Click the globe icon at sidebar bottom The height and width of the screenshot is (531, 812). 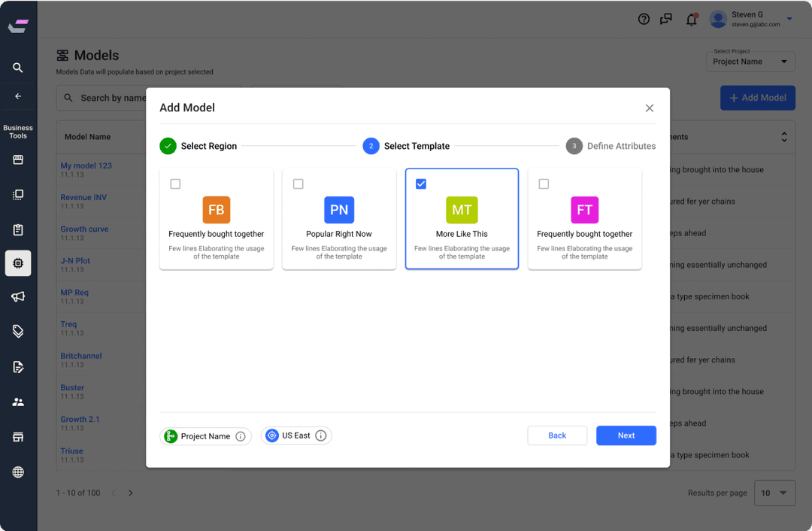tap(17, 472)
